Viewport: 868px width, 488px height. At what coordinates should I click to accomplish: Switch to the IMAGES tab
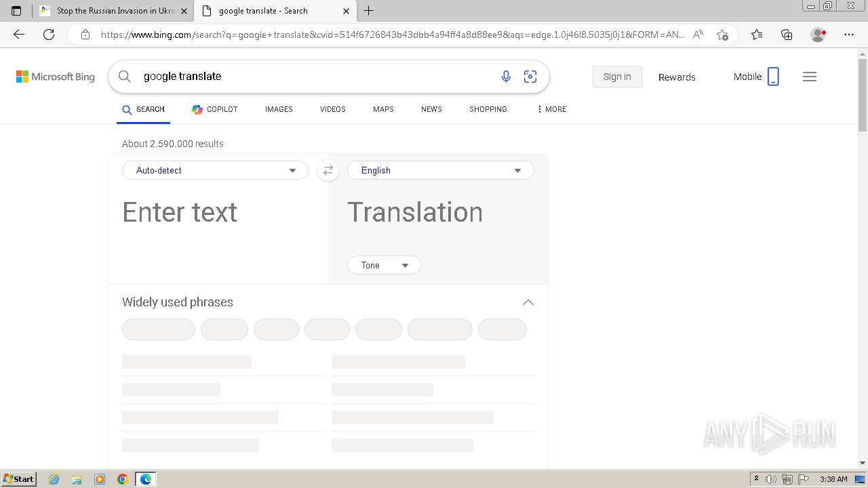pyautogui.click(x=279, y=109)
